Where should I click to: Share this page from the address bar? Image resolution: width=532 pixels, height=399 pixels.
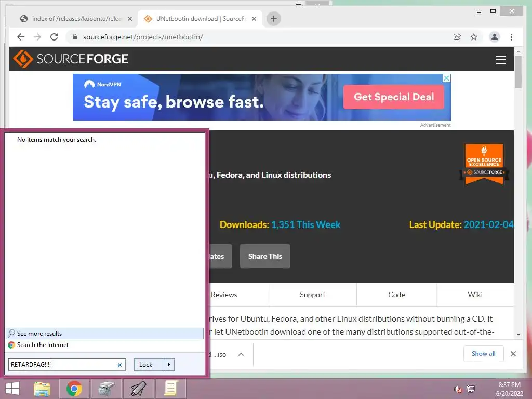tap(457, 37)
